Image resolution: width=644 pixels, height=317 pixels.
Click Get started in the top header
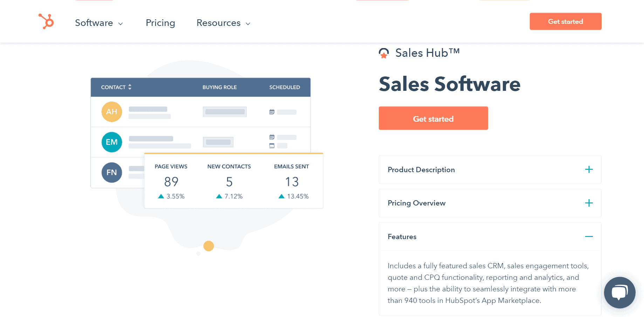(x=565, y=21)
